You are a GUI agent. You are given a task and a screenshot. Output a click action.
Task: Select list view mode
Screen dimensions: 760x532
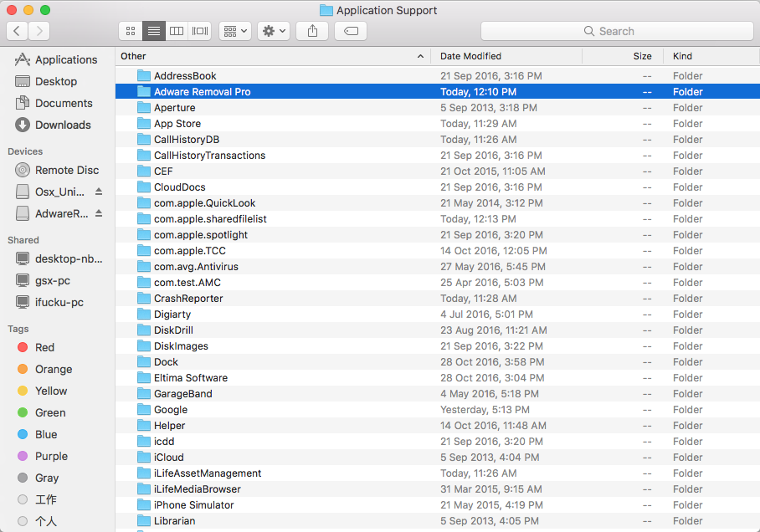153,31
